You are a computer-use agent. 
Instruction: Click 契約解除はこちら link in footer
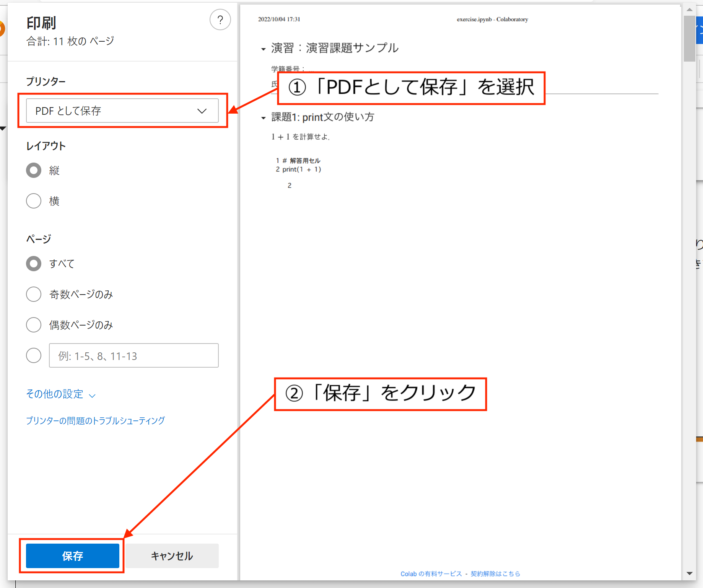[x=495, y=574]
